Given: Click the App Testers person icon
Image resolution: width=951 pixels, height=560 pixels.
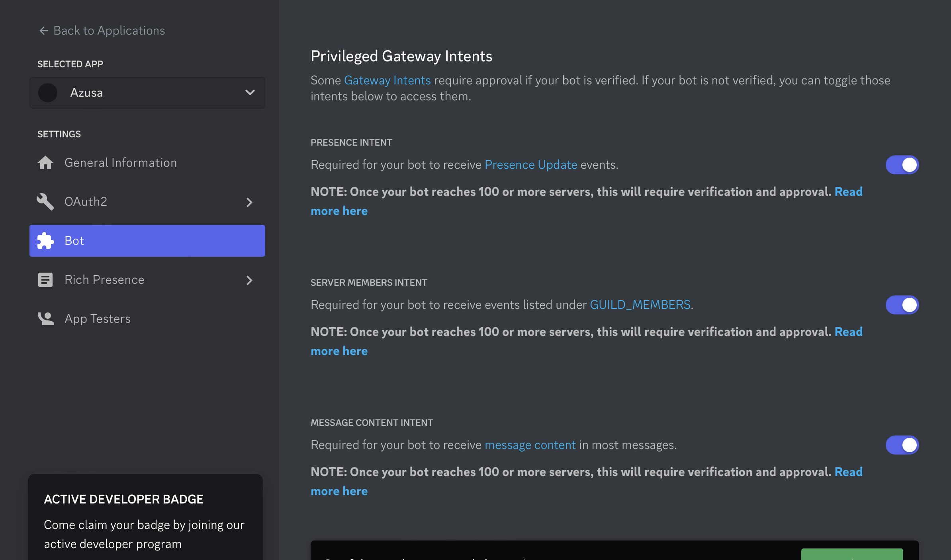Looking at the screenshot, I should point(46,319).
